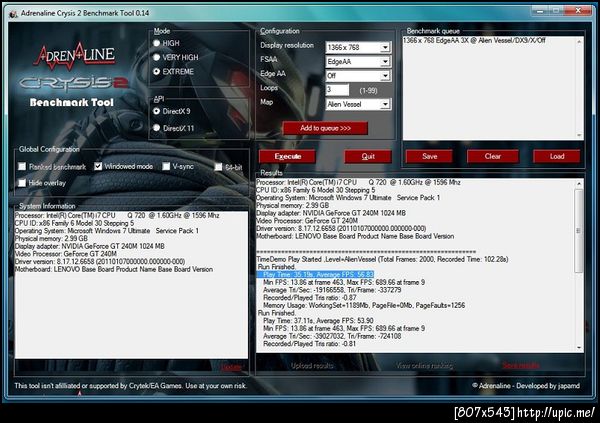Click the Quit button
The height and width of the screenshot is (423, 600).
pyautogui.click(x=368, y=156)
